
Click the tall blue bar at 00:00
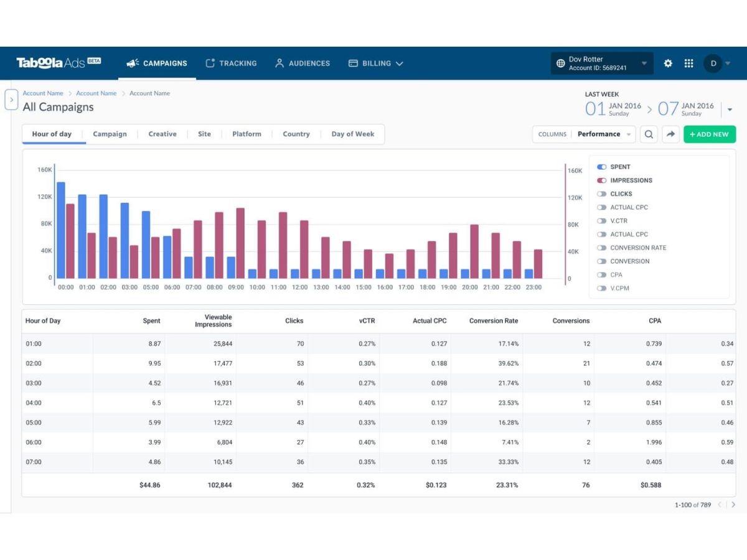(x=61, y=230)
